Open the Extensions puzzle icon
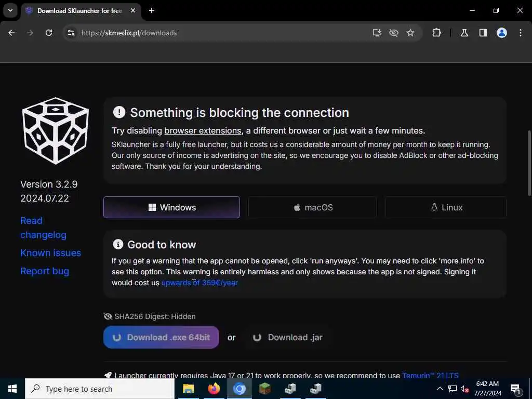This screenshot has height=399, width=532. (x=436, y=33)
